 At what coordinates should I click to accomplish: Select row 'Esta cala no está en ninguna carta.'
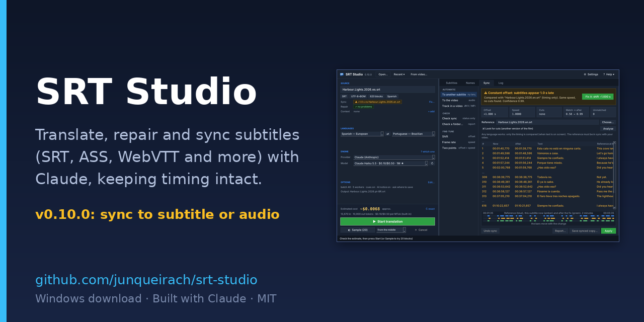[x=547, y=148]
